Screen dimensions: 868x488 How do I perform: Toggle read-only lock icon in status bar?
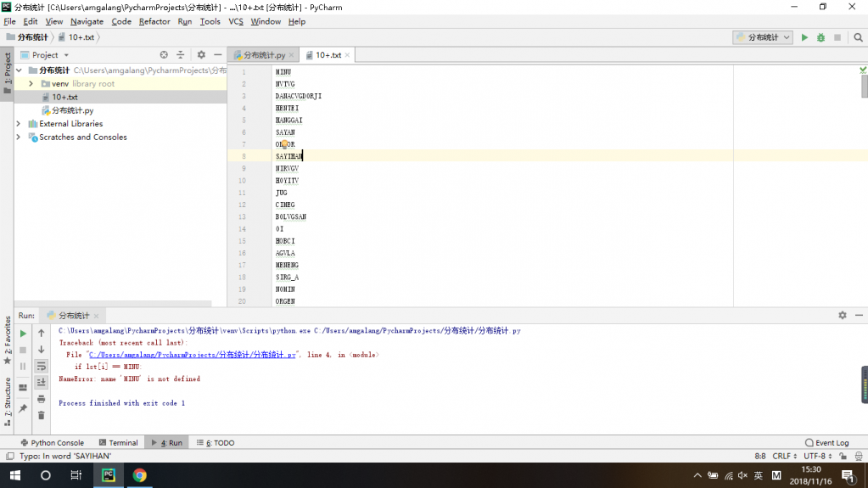843,457
